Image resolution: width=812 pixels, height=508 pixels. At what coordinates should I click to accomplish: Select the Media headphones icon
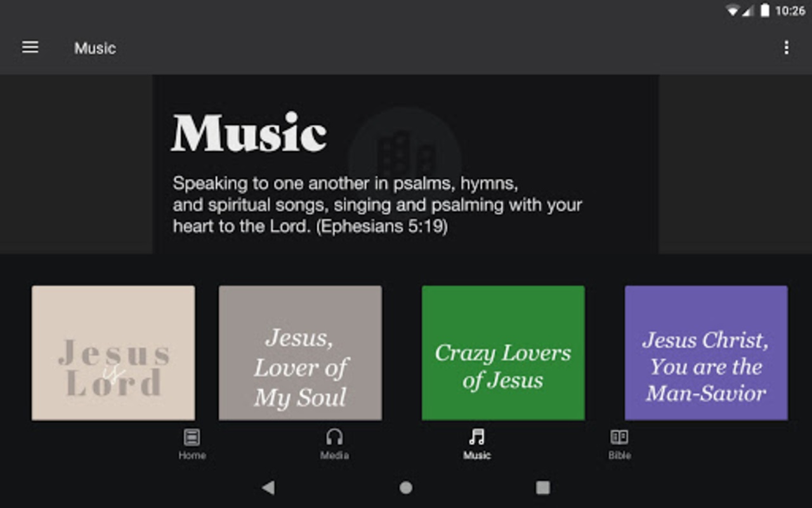click(334, 438)
